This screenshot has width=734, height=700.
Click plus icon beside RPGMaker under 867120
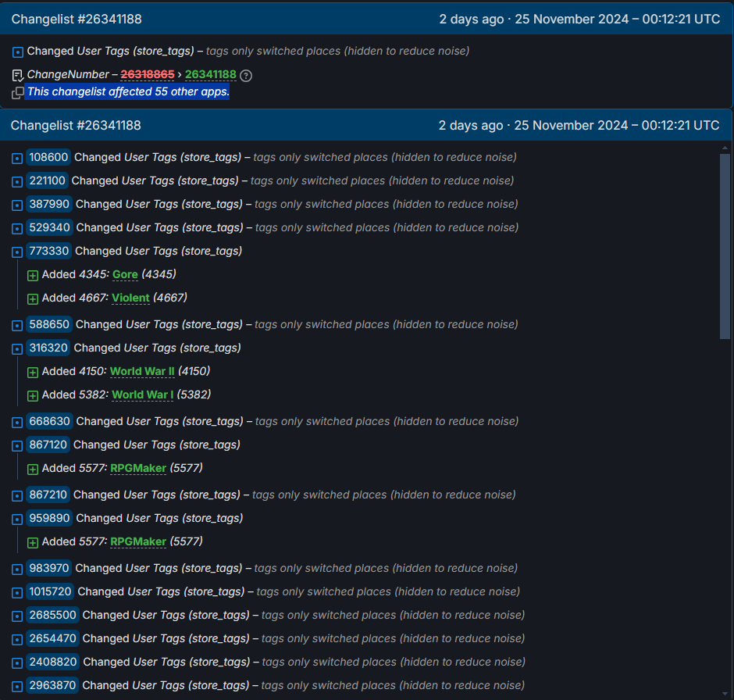point(32,470)
